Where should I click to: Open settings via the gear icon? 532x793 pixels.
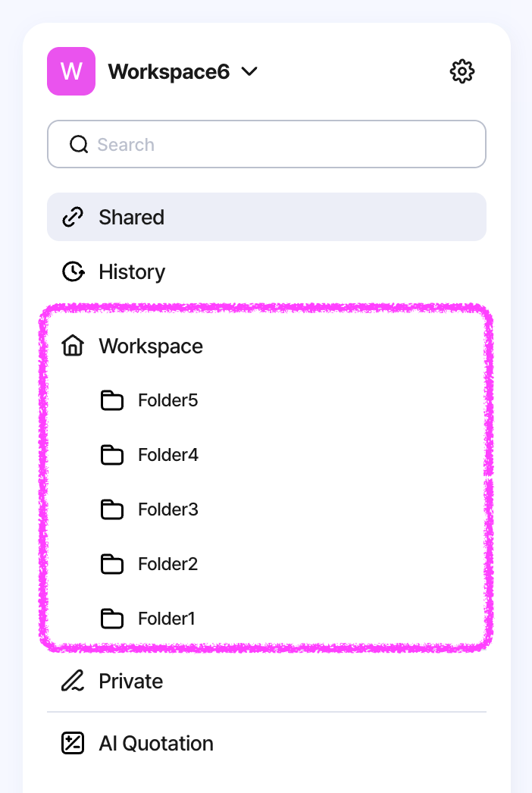(462, 71)
